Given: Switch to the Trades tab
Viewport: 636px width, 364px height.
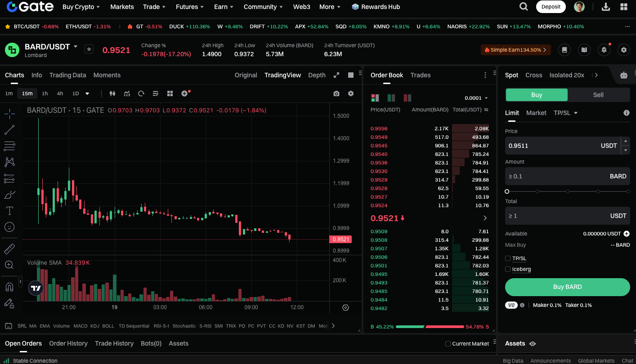Looking at the screenshot, I should (x=421, y=75).
